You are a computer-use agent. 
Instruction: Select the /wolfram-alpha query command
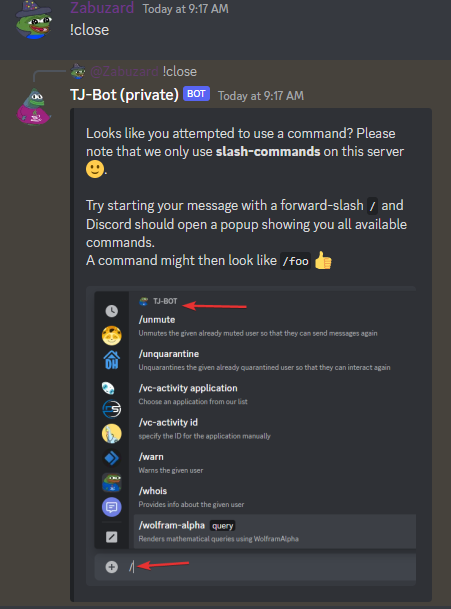[274, 531]
